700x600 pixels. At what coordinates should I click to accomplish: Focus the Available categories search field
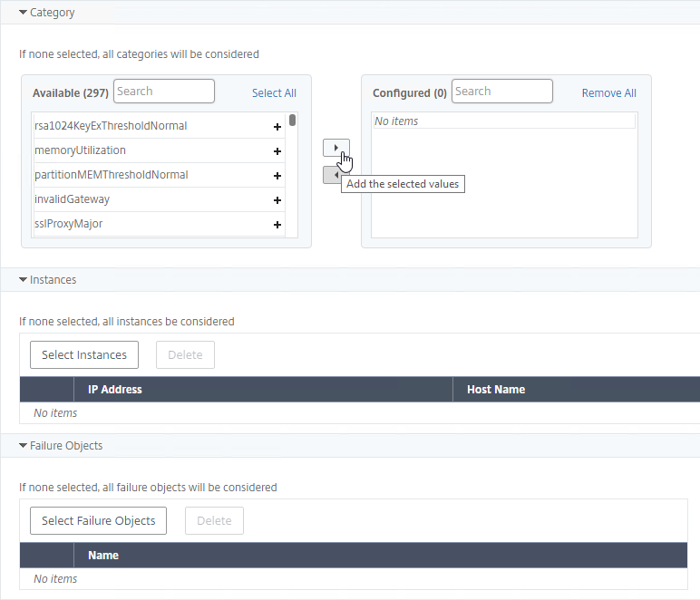coord(164,91)
